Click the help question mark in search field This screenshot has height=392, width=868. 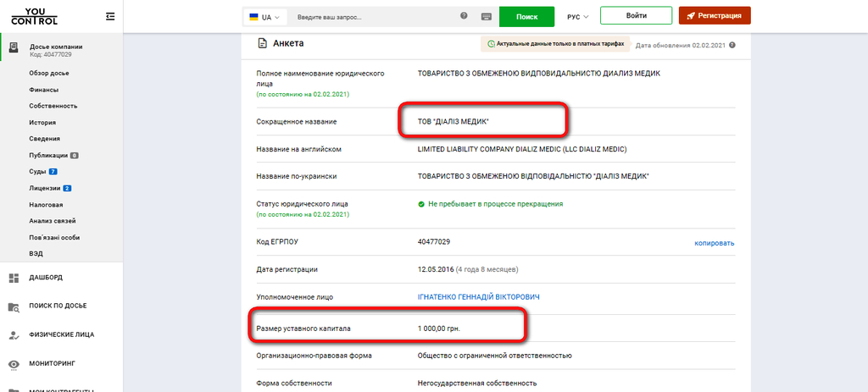click(464, 16)
